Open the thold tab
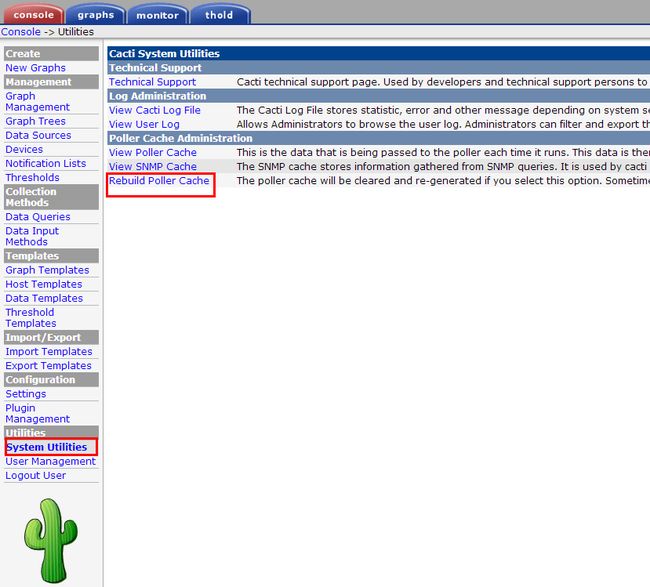This screenshot has width=650, height=587. 219,15
